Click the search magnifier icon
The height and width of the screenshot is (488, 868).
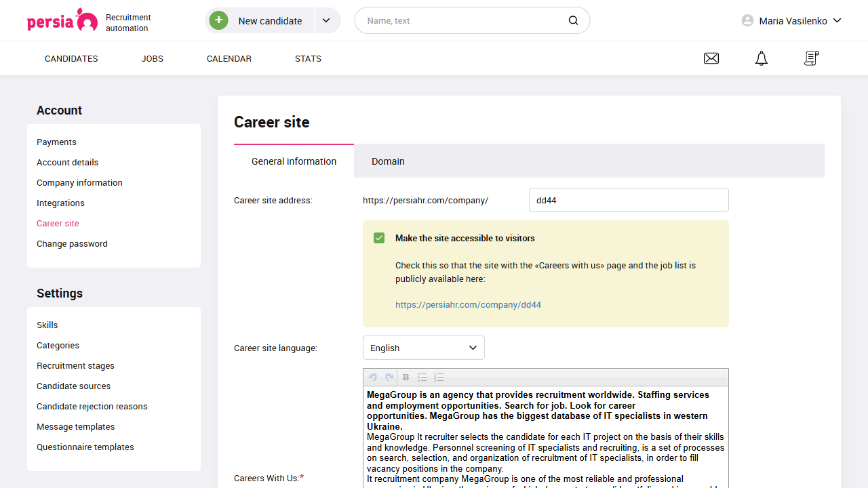pyautogui.click(x=573, y=20)
